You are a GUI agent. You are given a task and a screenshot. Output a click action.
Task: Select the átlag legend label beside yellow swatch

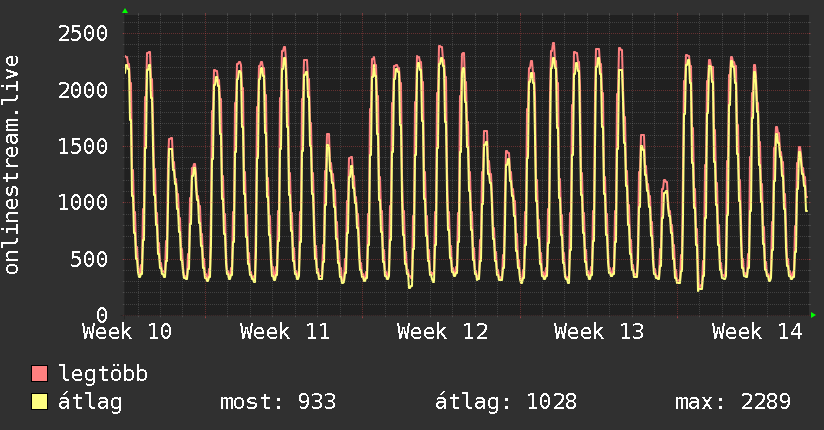[x=90, y=402]
